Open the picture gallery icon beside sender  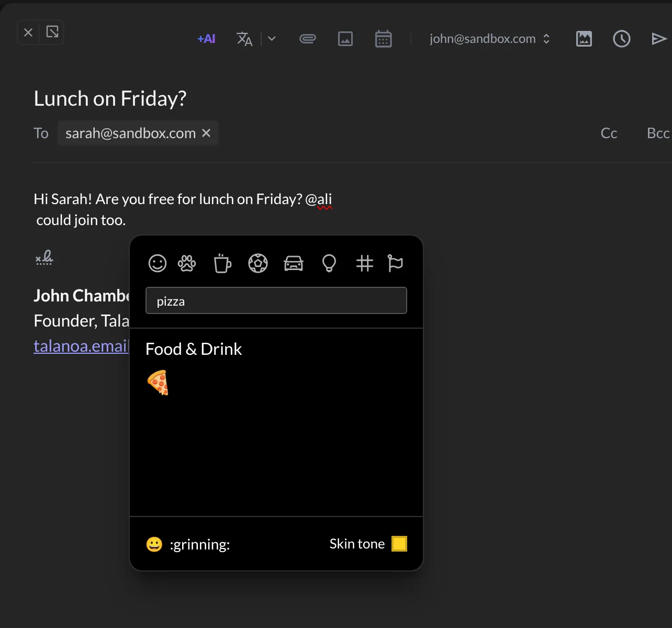click(584, 39)
